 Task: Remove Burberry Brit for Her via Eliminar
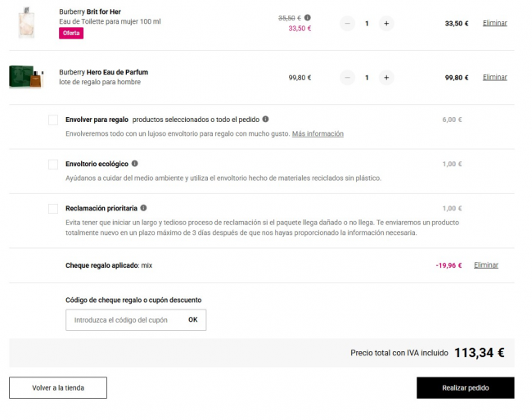click(x=494, y=23)
